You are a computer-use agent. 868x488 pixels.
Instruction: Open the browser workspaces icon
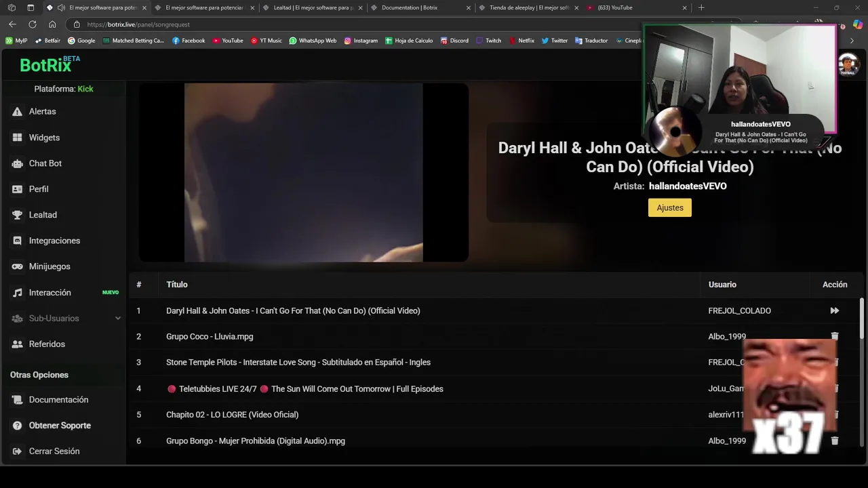11,7
